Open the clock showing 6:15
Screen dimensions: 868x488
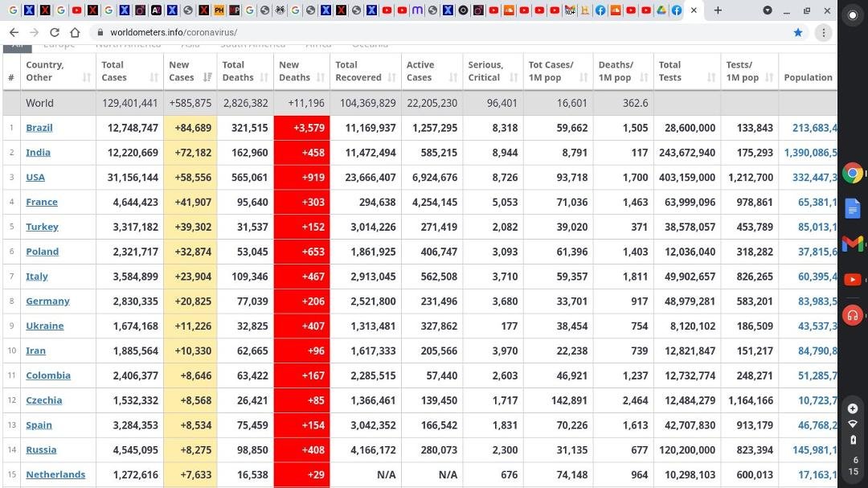pos(854,465)
